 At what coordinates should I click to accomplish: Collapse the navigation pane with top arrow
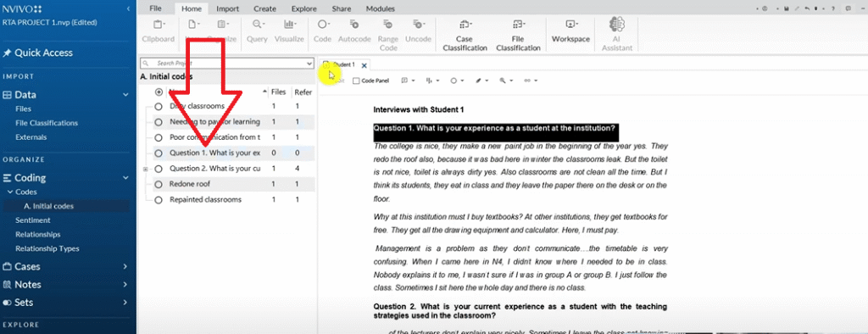(x=129, y=8)
